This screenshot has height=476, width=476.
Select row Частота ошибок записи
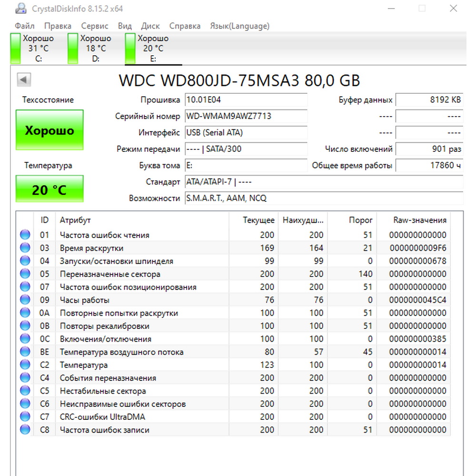point(234,429)
